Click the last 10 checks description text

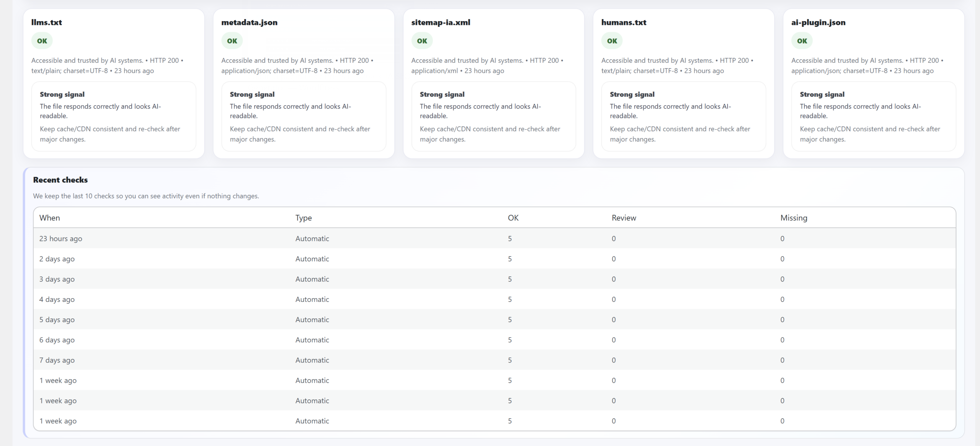[x=146, y=196]
